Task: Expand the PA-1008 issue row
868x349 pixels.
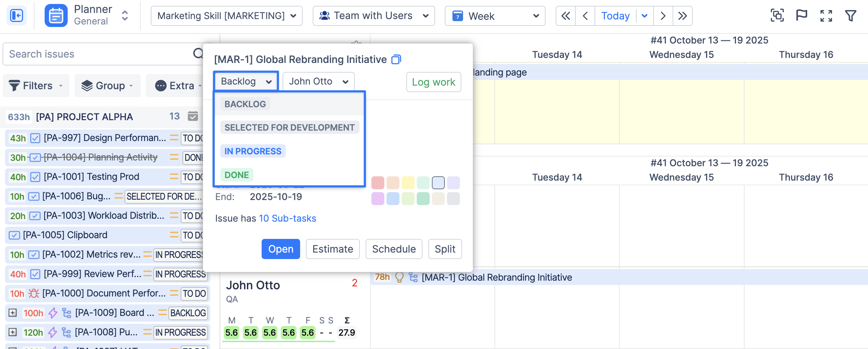Action: (13, 332)
